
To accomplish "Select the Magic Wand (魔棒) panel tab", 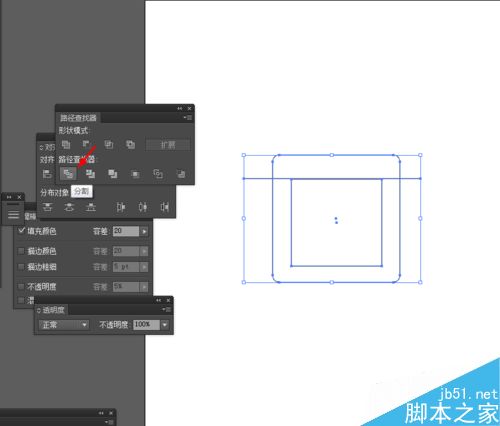I will [x=30, y=217].
